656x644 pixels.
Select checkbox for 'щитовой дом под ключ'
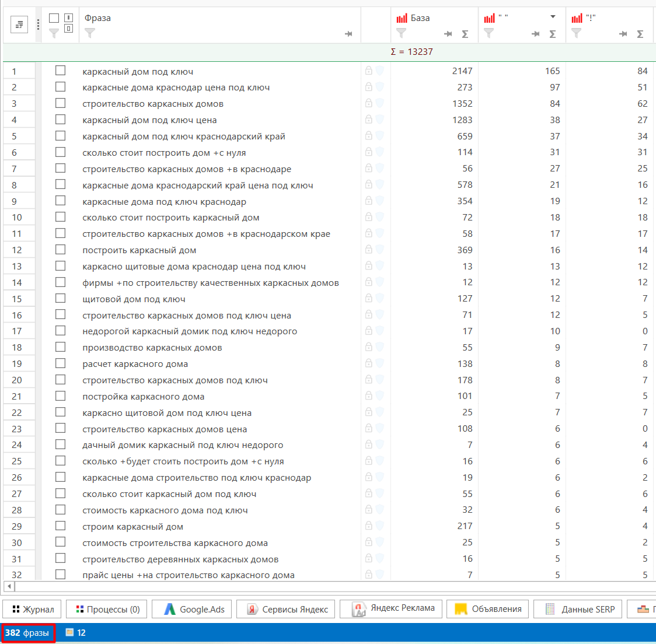(61, 298)
